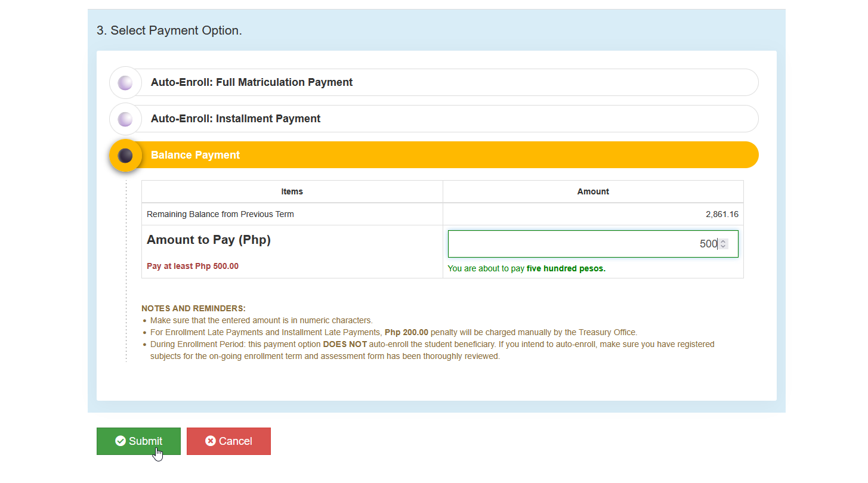868x483 pixels.
Task: Click the X circle icon inside Cancel
Action: (x=211, y=441)
